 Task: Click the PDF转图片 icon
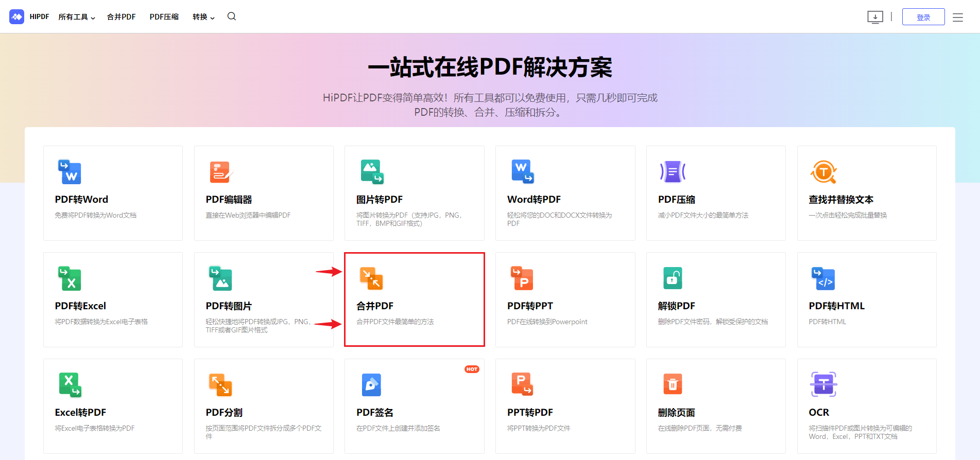pos(220,278)
